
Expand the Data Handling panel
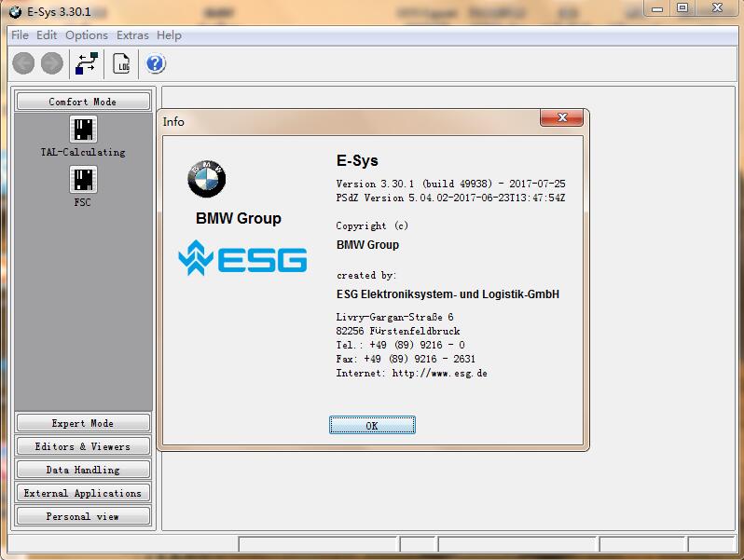(x=83, y=470)
